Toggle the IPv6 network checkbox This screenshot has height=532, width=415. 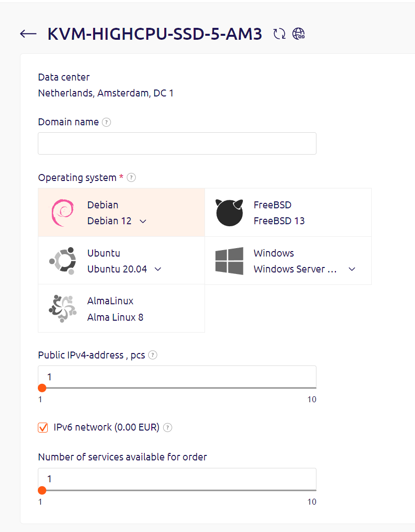(x=43, y=428)
